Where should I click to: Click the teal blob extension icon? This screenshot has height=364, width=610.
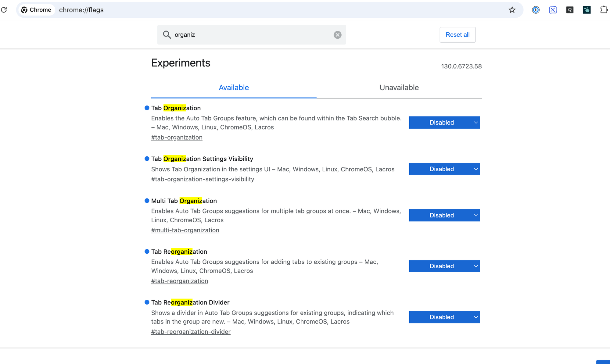[x=587, y=10]
